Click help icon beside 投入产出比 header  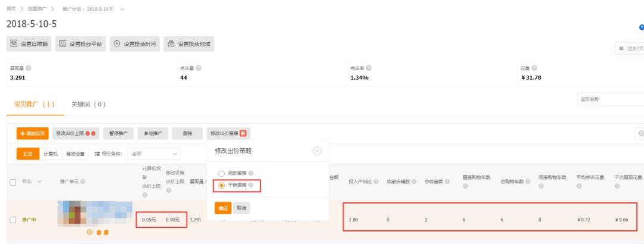[375, 182]
